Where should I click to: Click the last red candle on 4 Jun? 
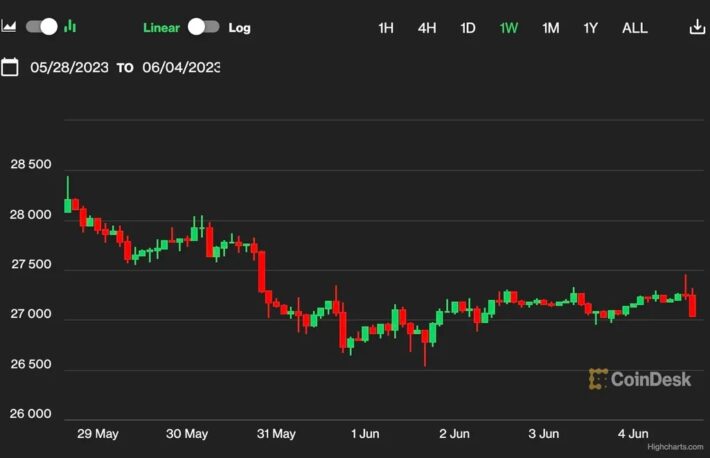click(692, 304)
